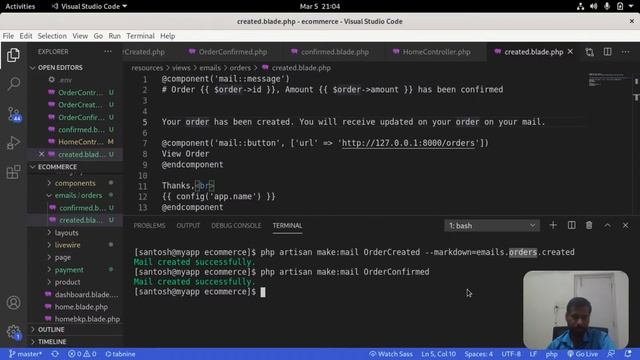Expand the livewire folder

[67, 245]
